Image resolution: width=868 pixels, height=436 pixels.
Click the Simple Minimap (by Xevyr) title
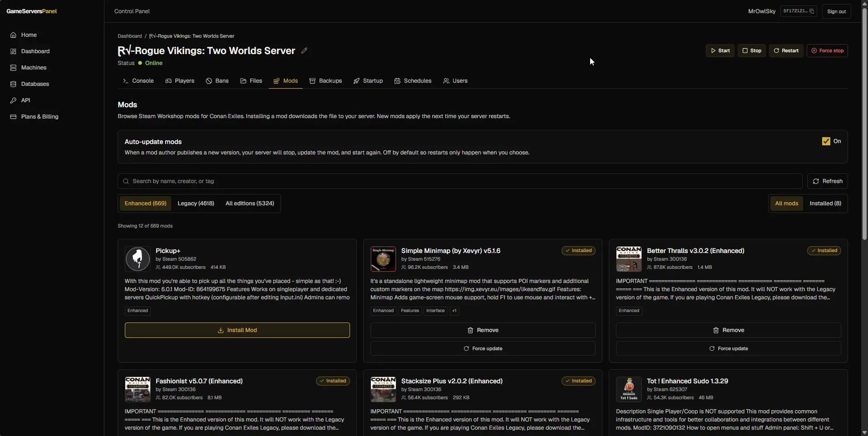tap(450, 251)
